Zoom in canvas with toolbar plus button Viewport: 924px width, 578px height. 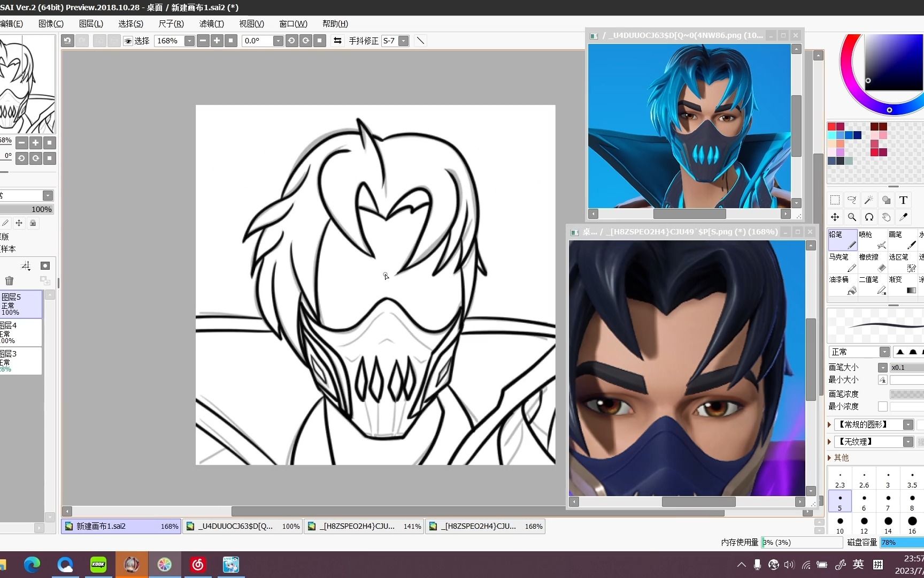coord(217,41)
